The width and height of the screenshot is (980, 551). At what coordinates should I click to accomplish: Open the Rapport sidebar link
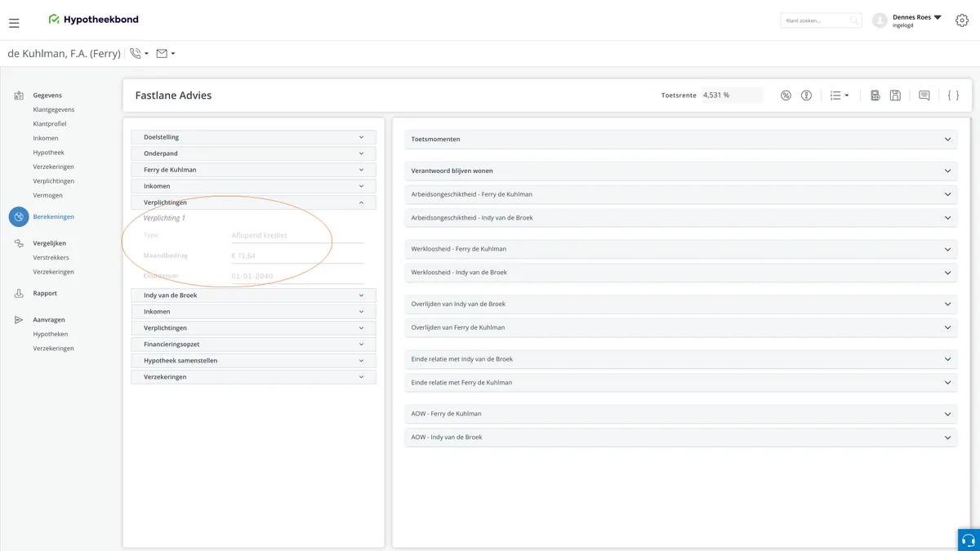click(46, 294)
